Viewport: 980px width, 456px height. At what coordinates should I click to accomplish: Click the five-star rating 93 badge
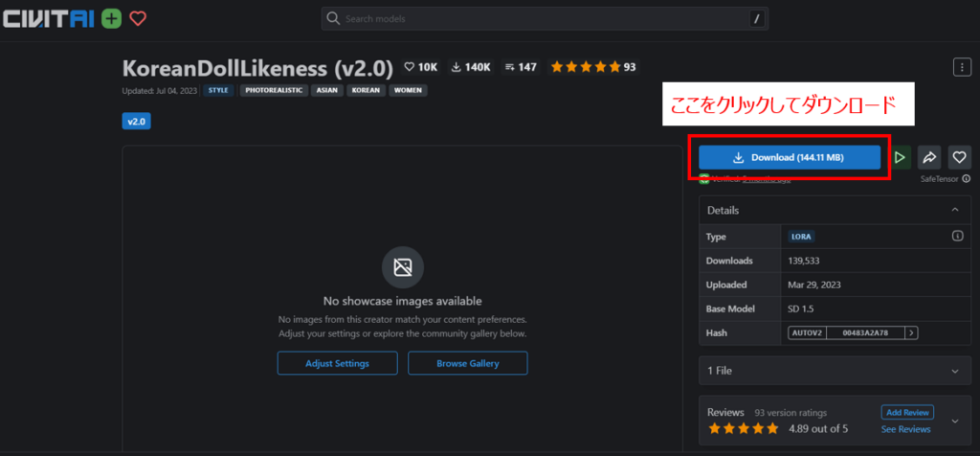pos(593,67)
